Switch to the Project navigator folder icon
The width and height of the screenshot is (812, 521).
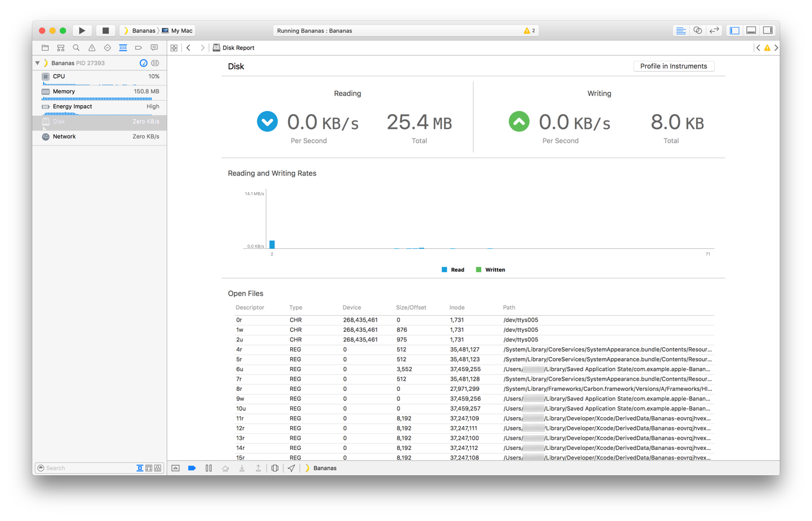(x=45, y=48)
